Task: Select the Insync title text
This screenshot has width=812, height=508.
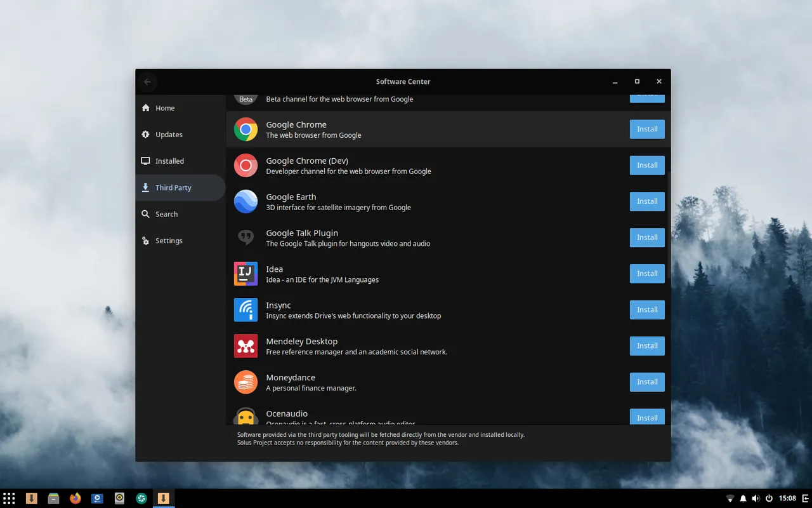Action: pos(278,305)
